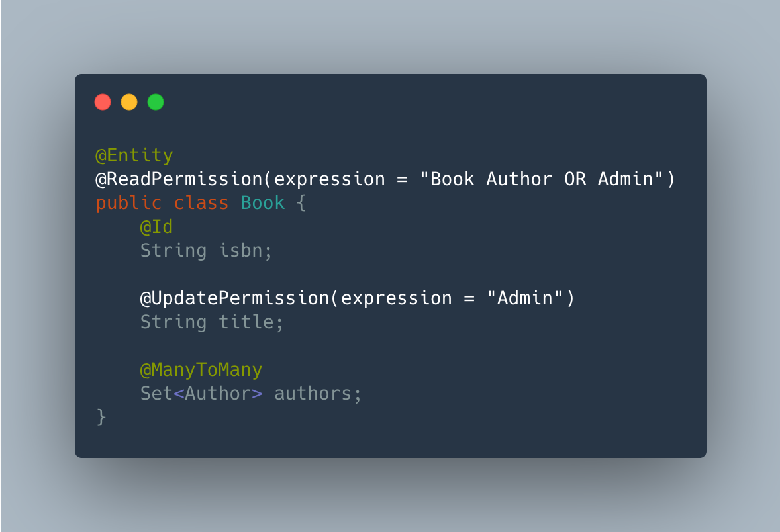780x532 pixels.
Task: Click the red close dot
Action: pyautogui.click(x=103, y=102)
